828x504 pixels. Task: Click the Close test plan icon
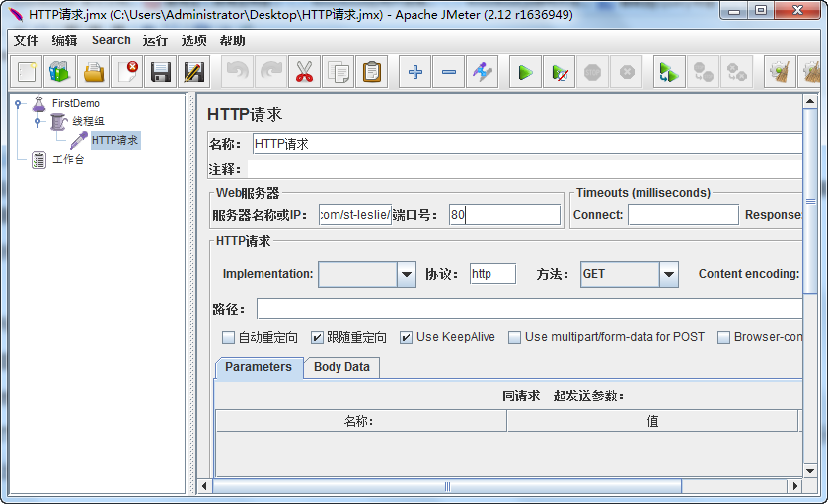(x=127, y=72)
